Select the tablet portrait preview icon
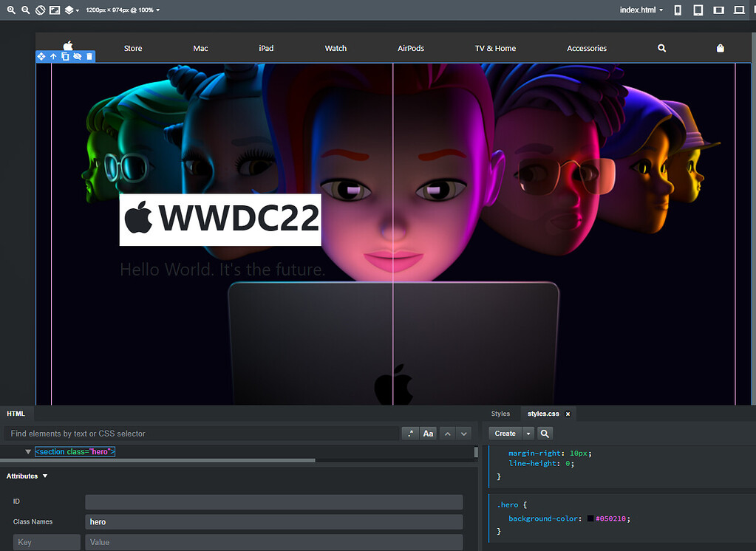The width and height of the screenshot is (756, 551). pyautogui.click(x=698, y=10)
